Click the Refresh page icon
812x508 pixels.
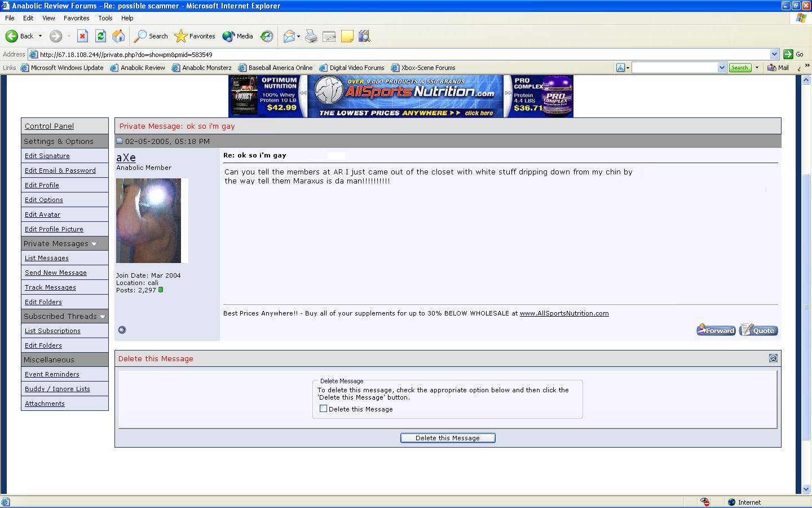point(100,36)
